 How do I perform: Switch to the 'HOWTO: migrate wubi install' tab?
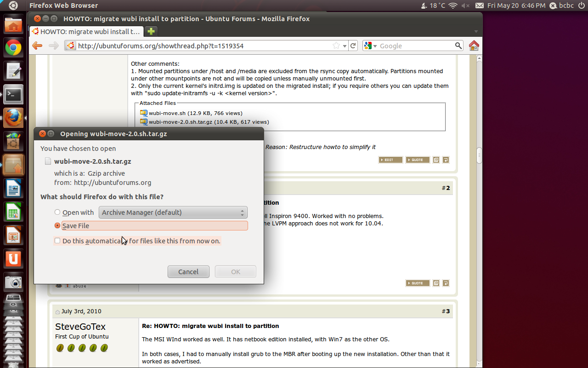86,32
